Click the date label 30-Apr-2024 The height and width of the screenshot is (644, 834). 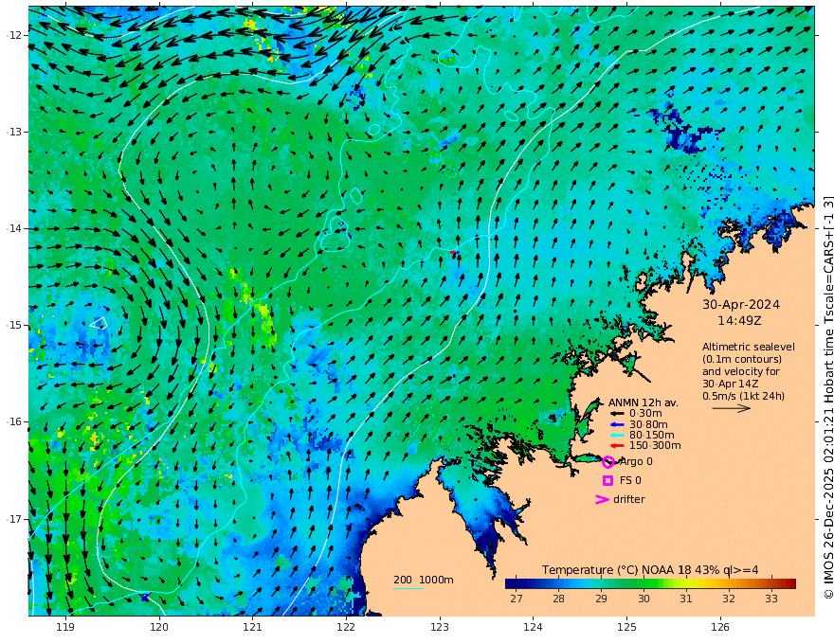(741, 305)
